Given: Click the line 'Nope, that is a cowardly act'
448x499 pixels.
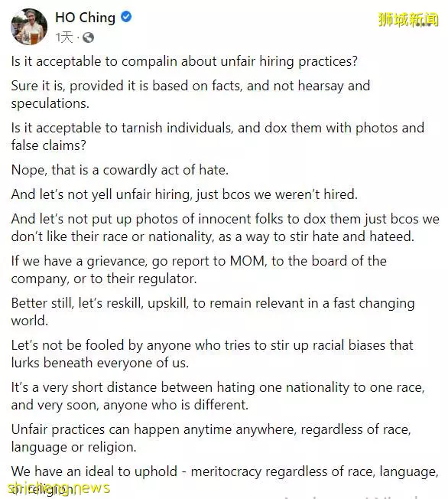Looking at the screenshot, I should click(x=120, y=170).
